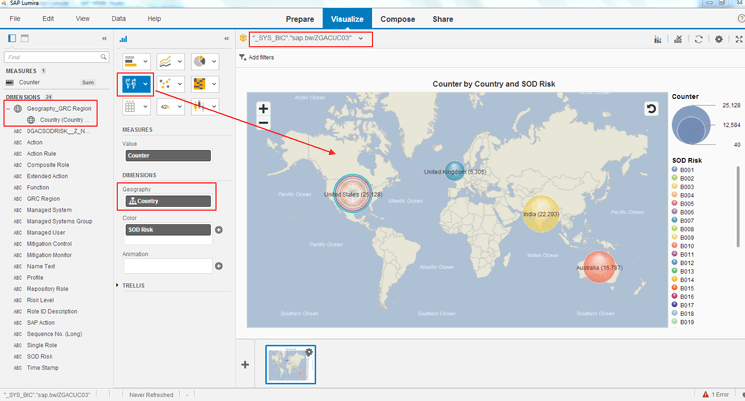745x401 pixels.
Task: Open the settings gear icon
Action: 718,39
